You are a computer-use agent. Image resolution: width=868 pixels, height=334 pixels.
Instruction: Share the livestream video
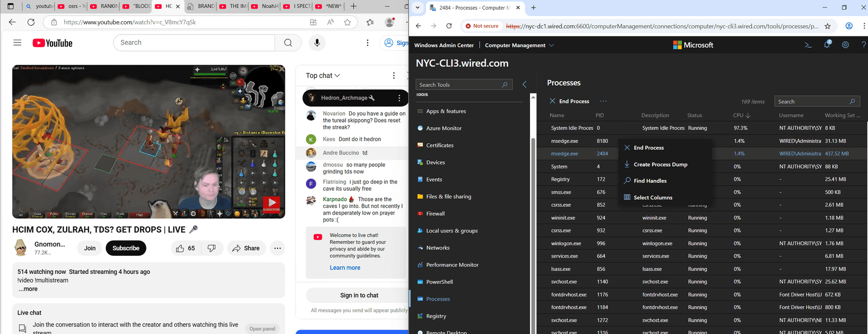click(x=246, y=248)
